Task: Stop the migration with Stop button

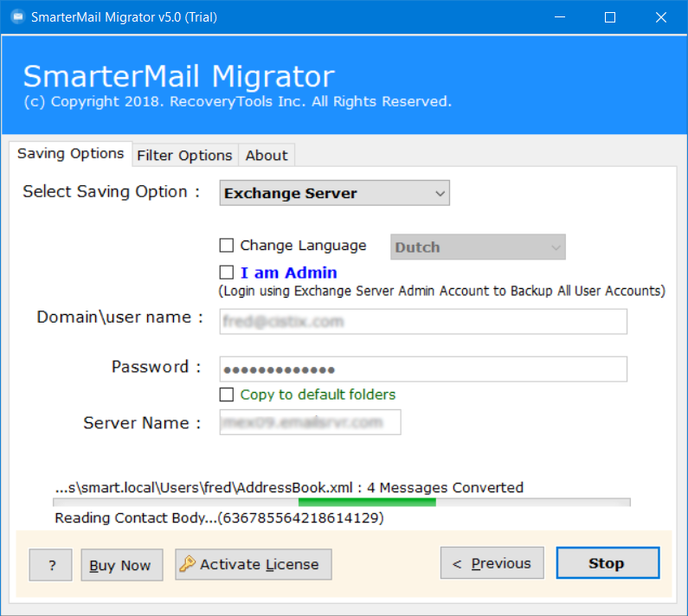Action: point(608,563)
